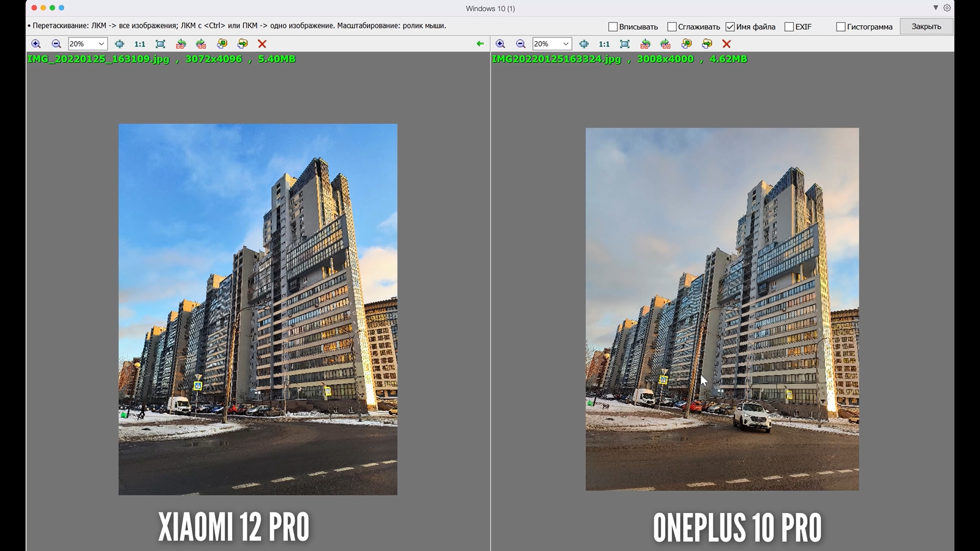
Task: Click the Xiaomi 12 Pro building photo
Action: pos(258,309)
